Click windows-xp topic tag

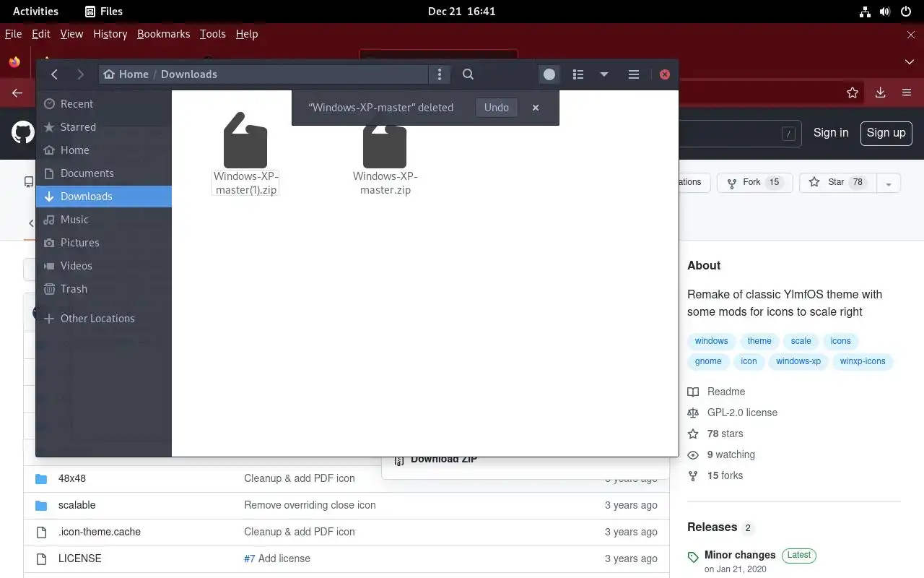[x=798, y=361]
